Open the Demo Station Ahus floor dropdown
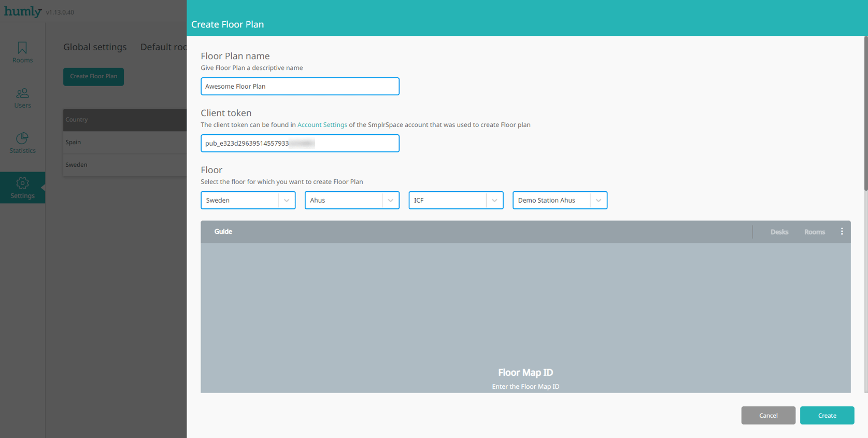The height and width of the screenshot is (438, 868). pyautogui.click(x=560, y=200)
